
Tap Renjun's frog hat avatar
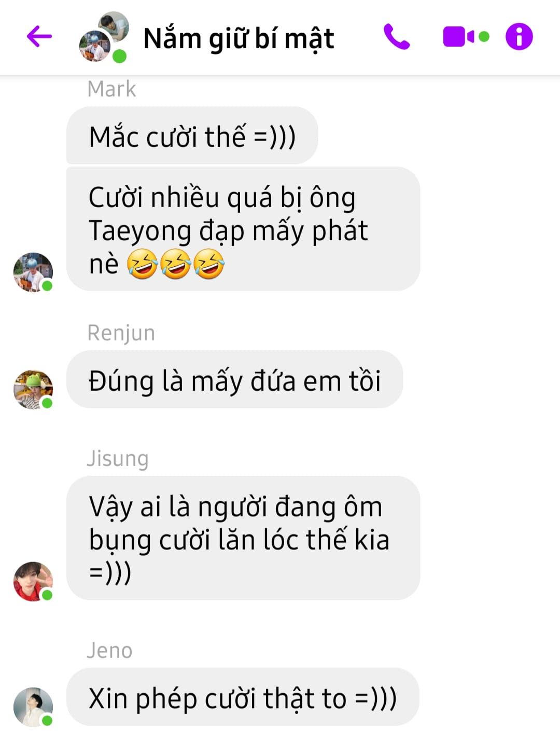(x=33, y=390)
